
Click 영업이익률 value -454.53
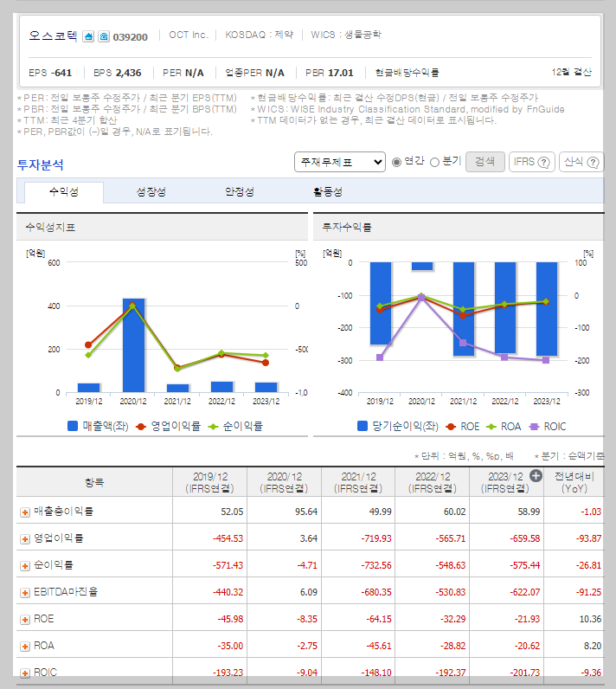[228, 538]
